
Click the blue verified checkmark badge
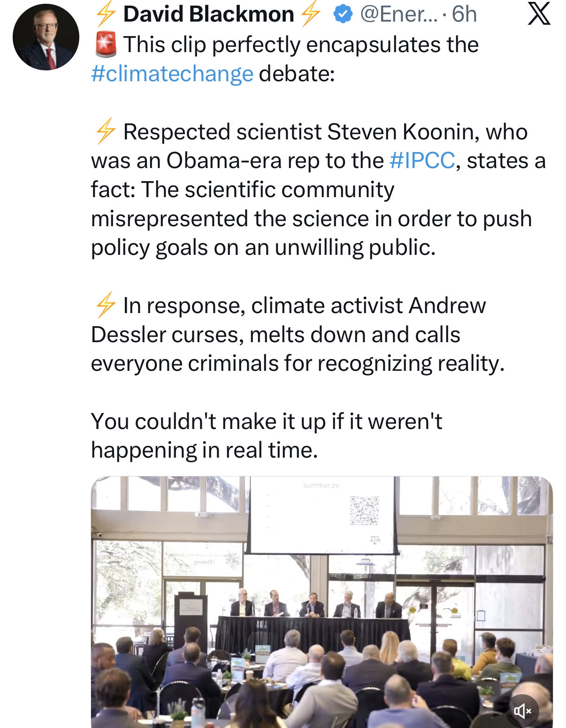343,14
